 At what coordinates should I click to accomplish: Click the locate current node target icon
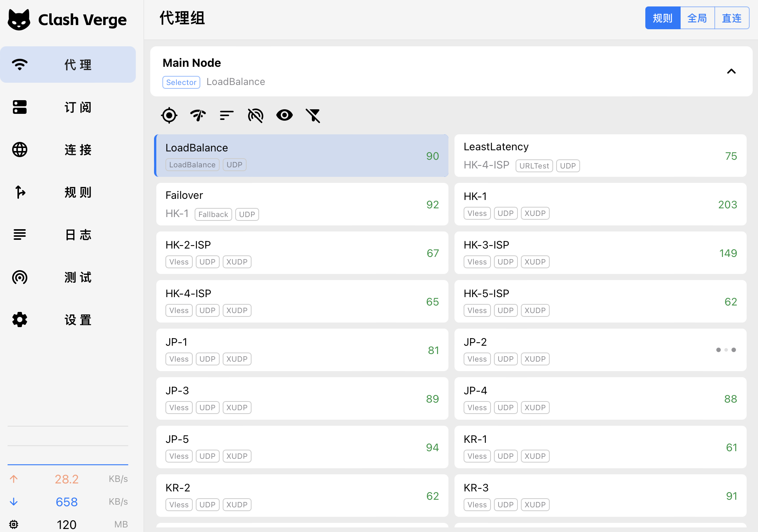169,115
